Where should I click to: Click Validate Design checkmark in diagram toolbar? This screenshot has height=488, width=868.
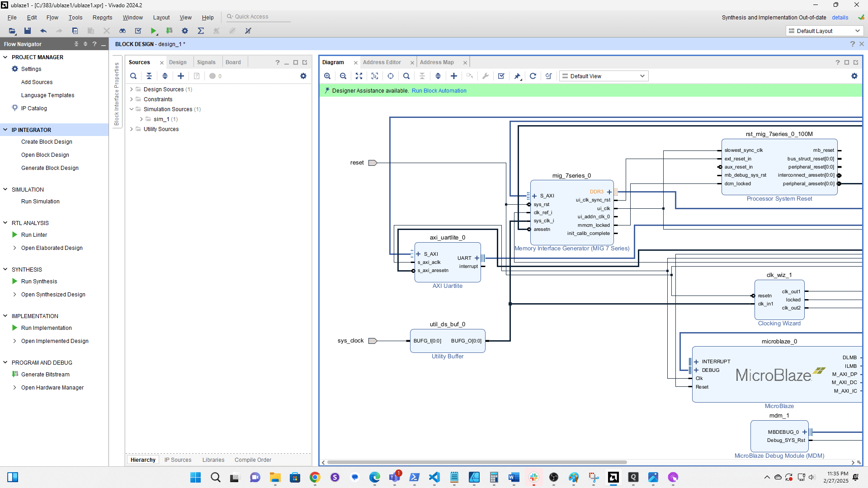click(501, 76)
